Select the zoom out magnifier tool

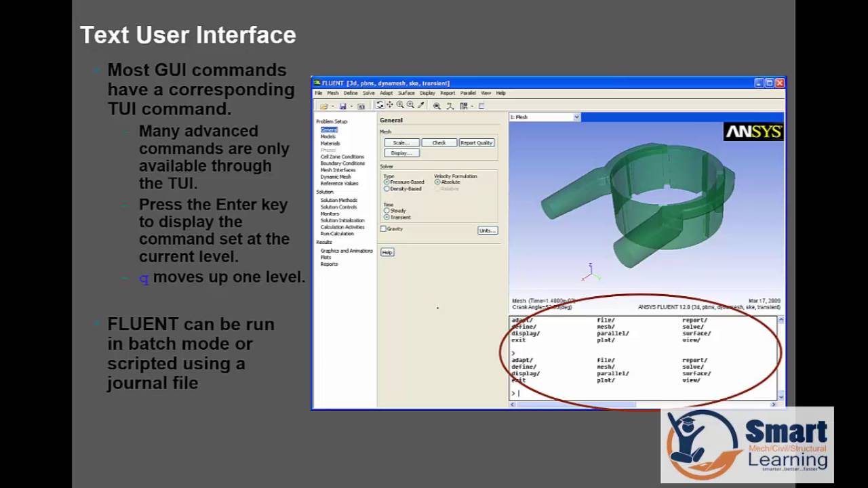(x=410, y=105)
